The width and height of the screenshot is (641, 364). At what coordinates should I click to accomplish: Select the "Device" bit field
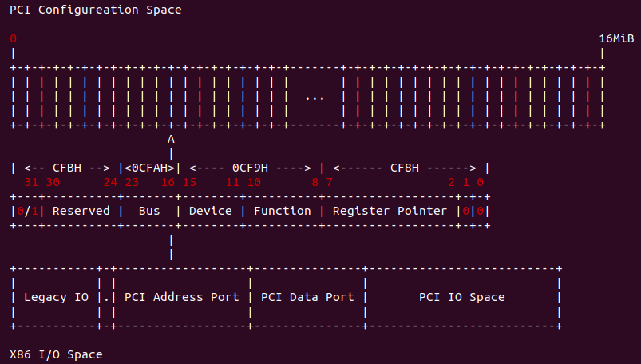click(x=210, y=211)
